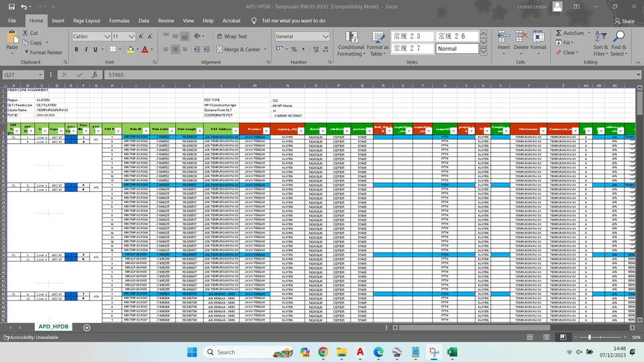Click the formula bar showing 57465
Viewport: 644px width, 362px height.
(370, 74)
